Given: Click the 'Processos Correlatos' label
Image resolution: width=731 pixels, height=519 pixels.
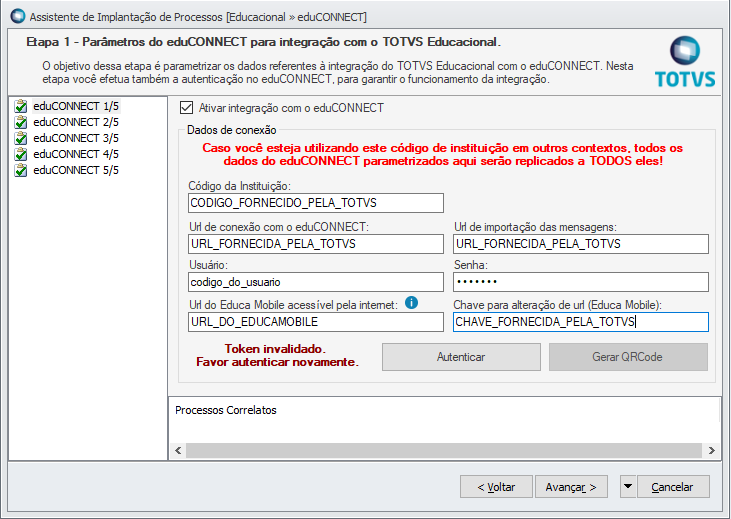Looking at the screenshot, I should coord(226,410).
